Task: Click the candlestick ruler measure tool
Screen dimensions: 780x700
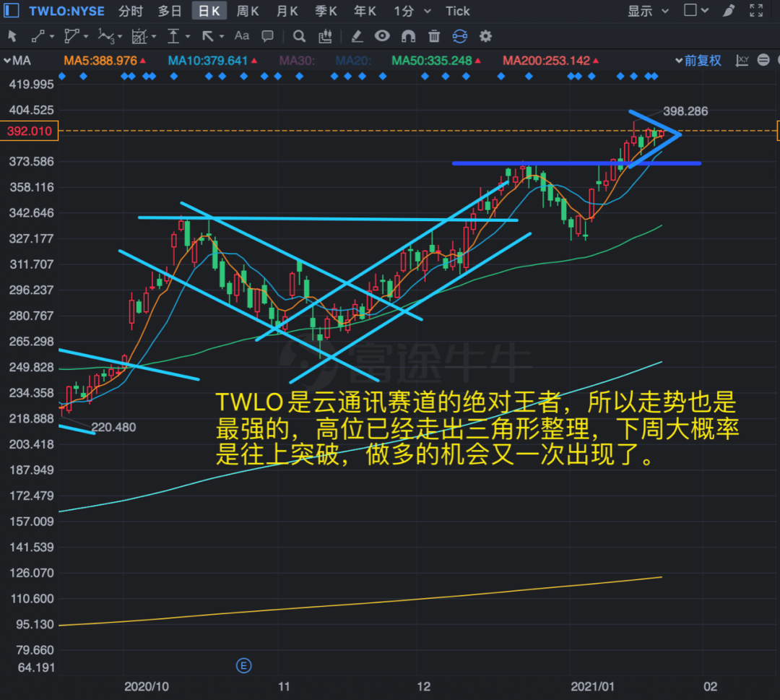Action: pos(325,36)
